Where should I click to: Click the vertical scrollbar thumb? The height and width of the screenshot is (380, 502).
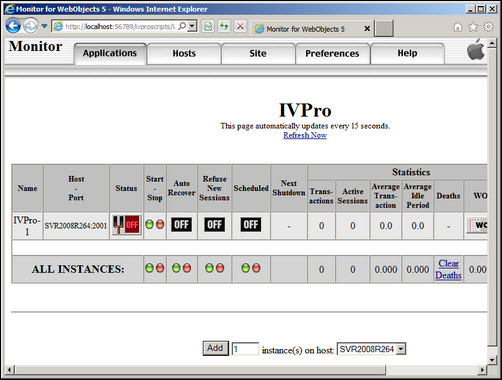[x=492, y=197]
